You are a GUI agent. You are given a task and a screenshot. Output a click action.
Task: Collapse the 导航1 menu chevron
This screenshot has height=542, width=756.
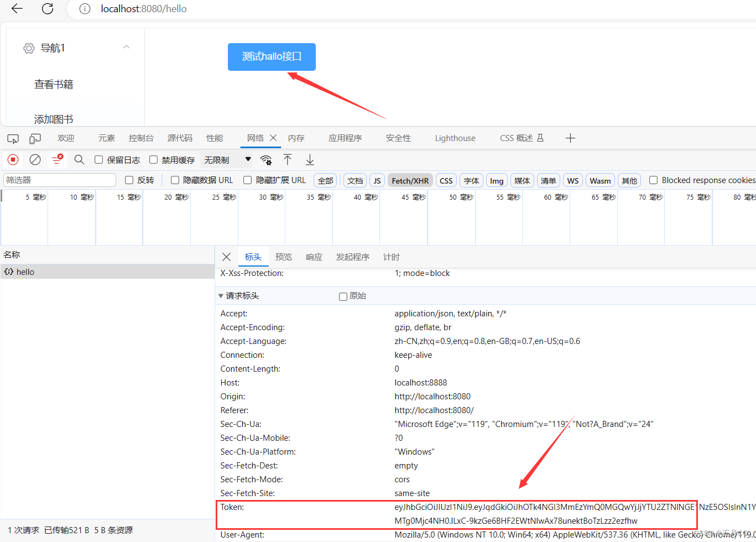point(126,47)
